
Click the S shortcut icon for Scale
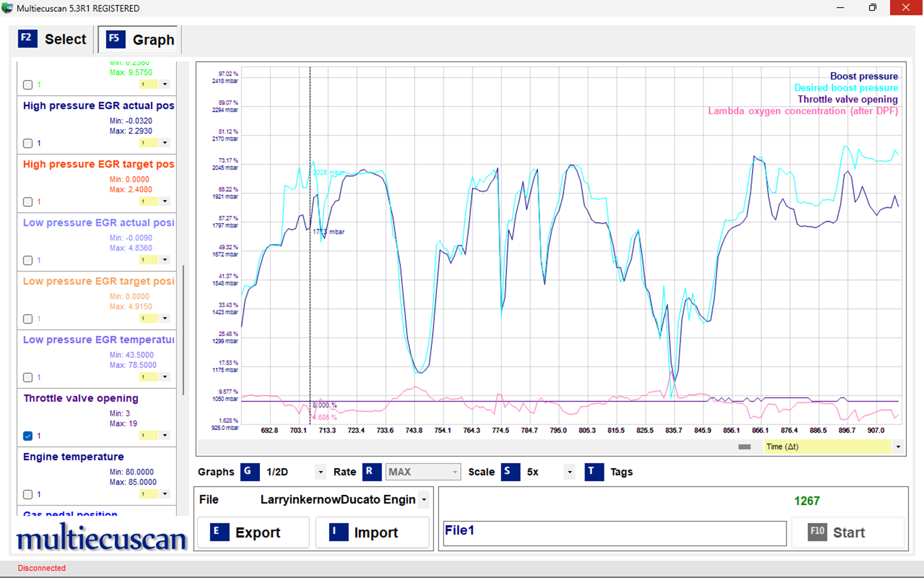coord(510,472)
